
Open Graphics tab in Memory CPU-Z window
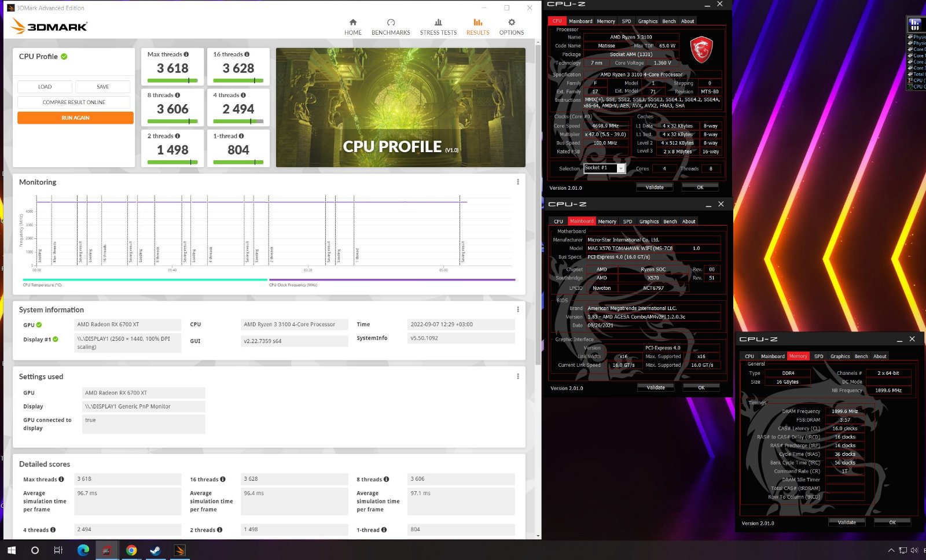pyautogui.click(x=840, y=356)
